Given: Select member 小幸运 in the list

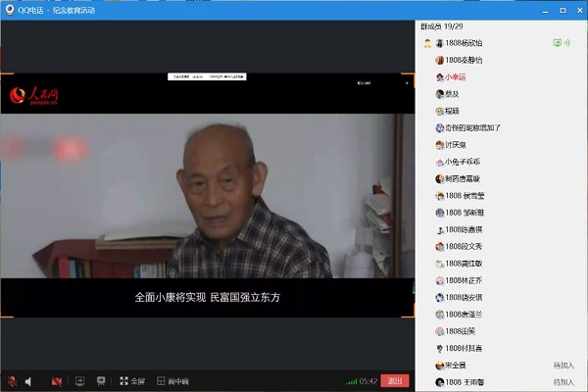Looking at the screenshot, I should coord(458,76).
